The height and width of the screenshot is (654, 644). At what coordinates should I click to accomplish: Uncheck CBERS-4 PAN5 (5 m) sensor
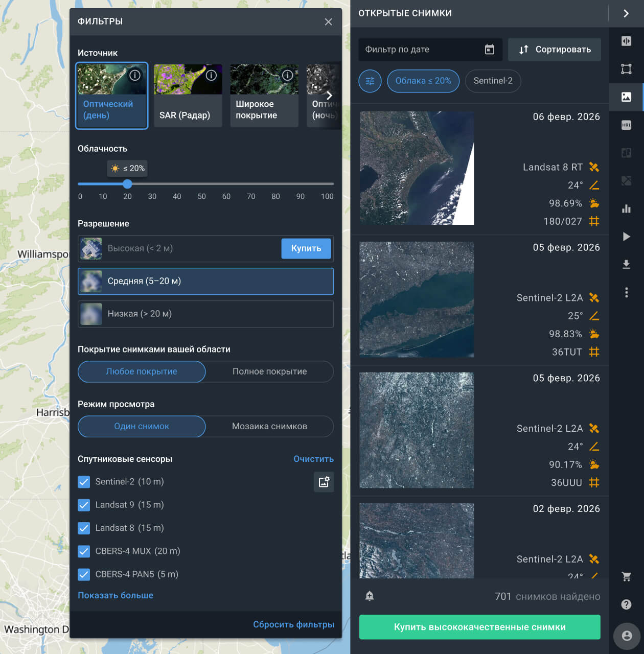[x=84, y=574]
